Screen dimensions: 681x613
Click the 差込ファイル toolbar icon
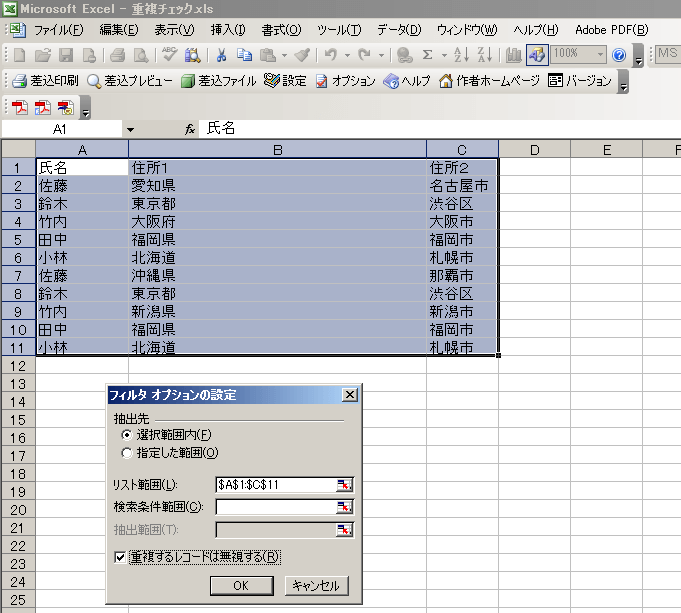[x=187, y=81]
